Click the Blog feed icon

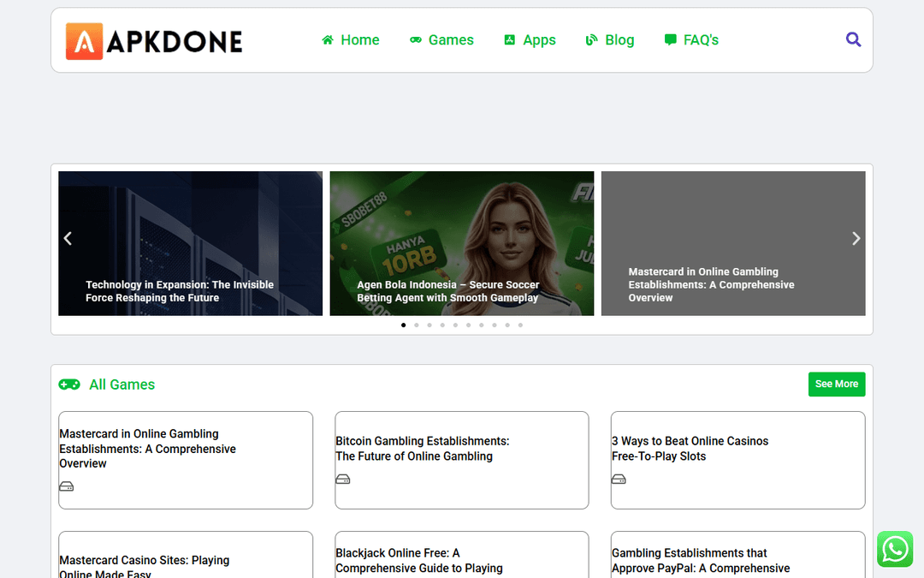(591, 39)
